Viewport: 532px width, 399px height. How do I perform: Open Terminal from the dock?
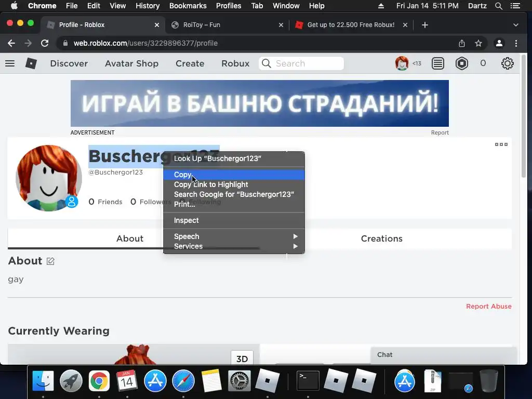(x=308, y=381)
